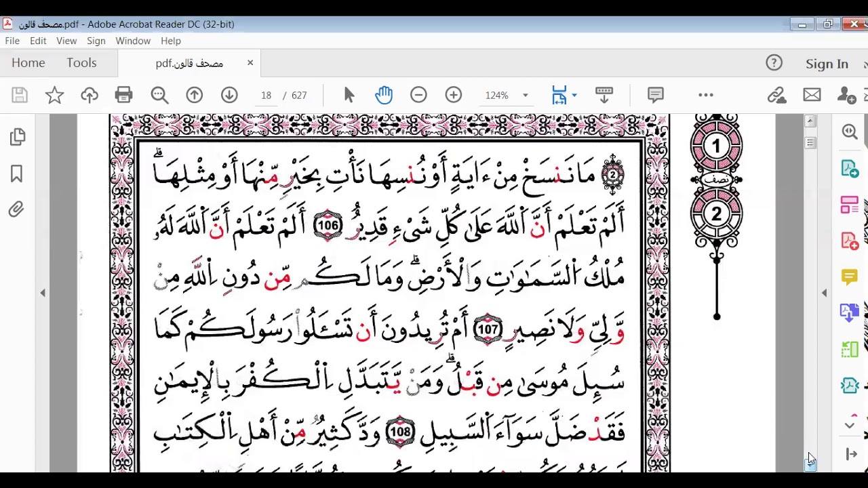
Task: Click the page number field showing 18
Action: pos(267,96)
